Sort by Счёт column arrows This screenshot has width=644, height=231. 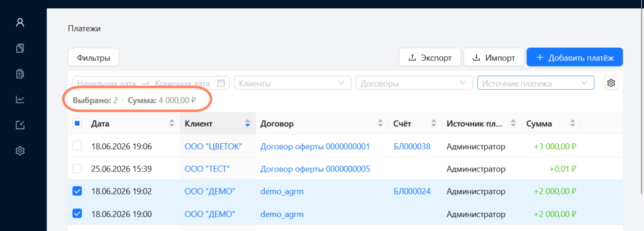[x=434, y=124]
